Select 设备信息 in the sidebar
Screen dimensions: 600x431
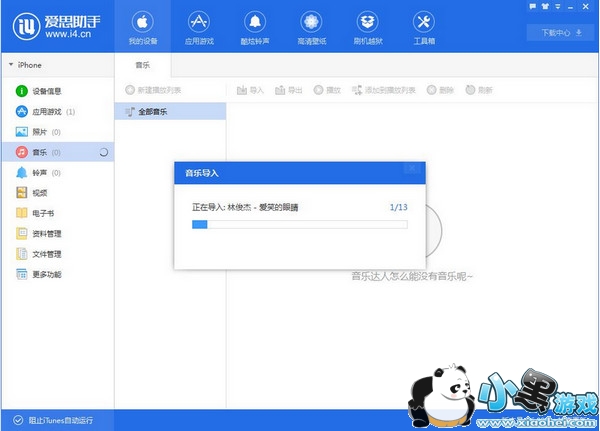point(58,91)
